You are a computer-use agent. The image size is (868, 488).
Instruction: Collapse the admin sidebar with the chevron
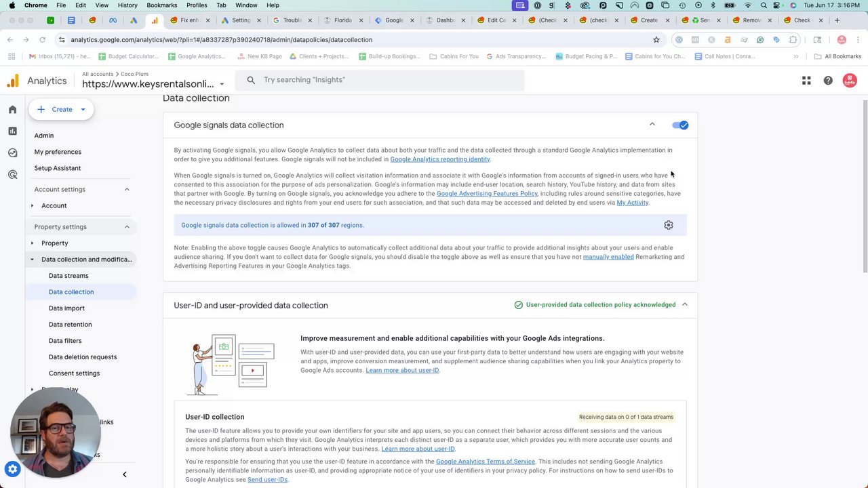pos(124,474)
